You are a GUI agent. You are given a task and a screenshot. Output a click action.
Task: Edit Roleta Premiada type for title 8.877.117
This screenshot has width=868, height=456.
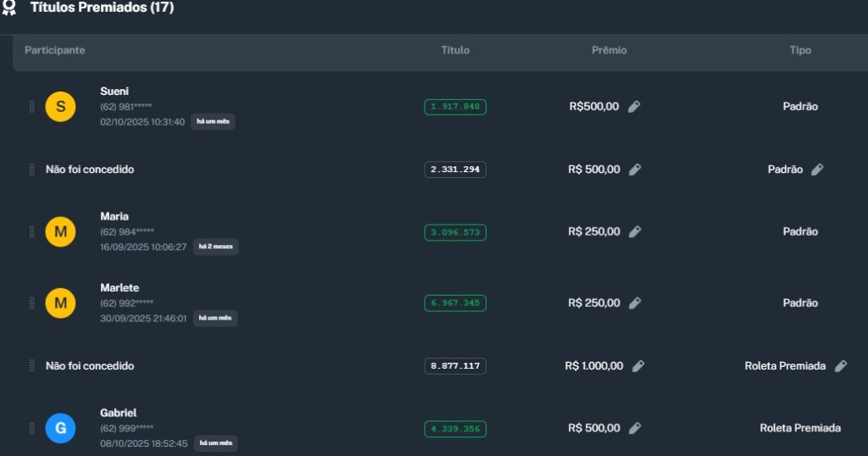(x=840, y=366)
